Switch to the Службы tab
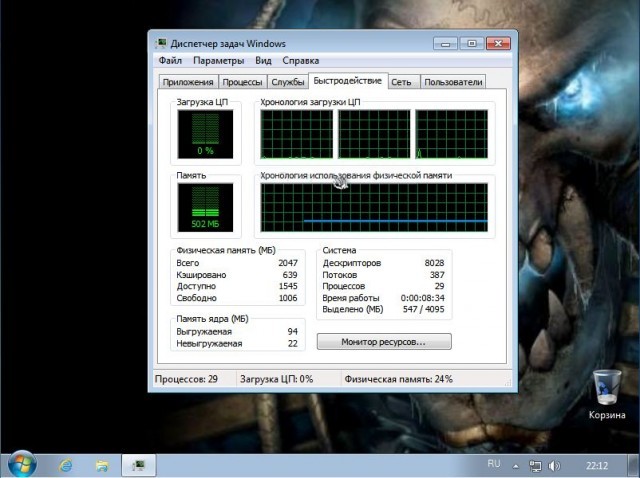This screenshot has height=478, width=640. click(x=288, y=82)
